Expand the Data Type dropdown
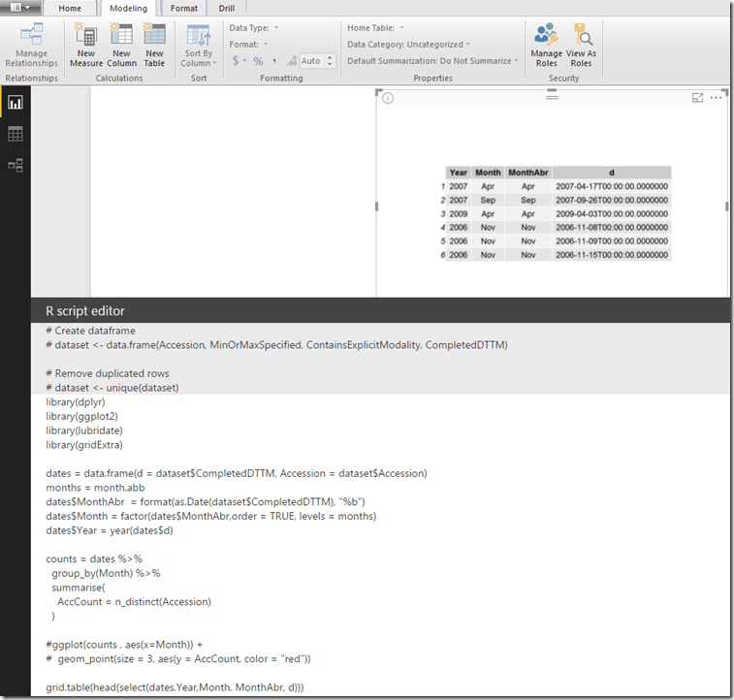Image resolution: width=734 pixels, height=700 pixels. [254, 28]
